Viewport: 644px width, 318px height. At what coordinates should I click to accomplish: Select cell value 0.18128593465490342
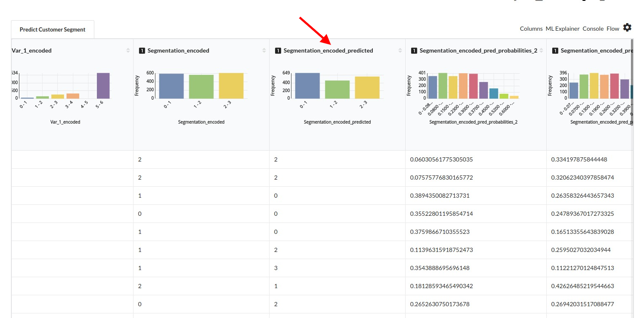(x=441, y=286)
